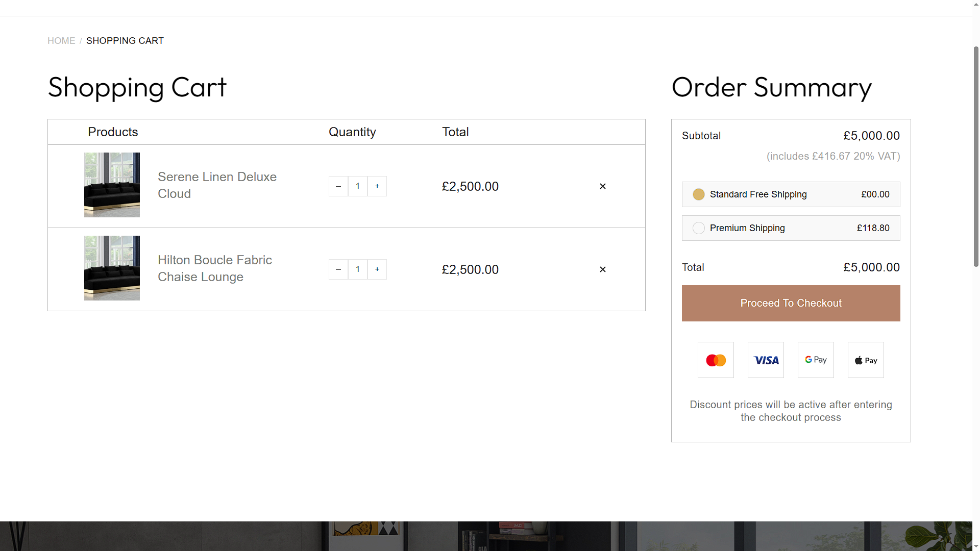Click Subtotal amount £5,000.00
This screenshot has width=980, height=551.
(x=871, y=136)
